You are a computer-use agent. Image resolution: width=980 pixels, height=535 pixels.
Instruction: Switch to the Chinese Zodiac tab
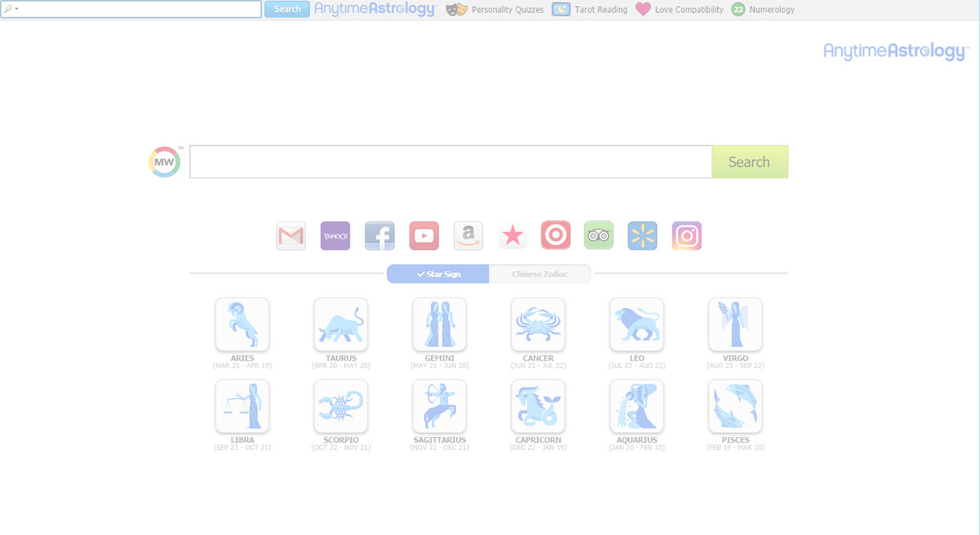pos(540,274)
